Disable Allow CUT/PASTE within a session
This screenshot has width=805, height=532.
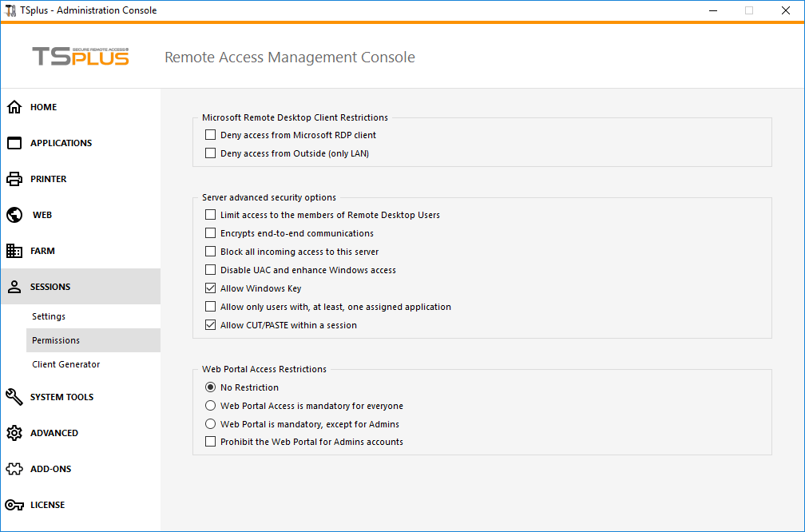pos(211,326)
